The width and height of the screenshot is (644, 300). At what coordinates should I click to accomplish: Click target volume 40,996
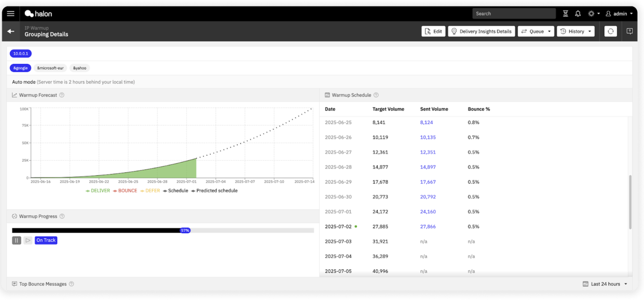pyautogui.click(x=380, y=271)
